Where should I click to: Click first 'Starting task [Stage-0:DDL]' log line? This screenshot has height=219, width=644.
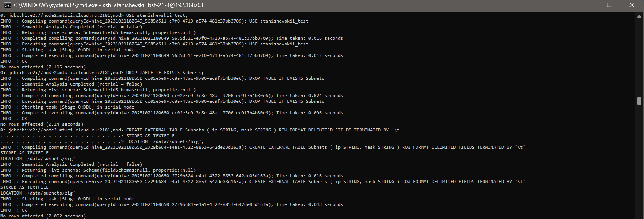click(x=67, y=50)
